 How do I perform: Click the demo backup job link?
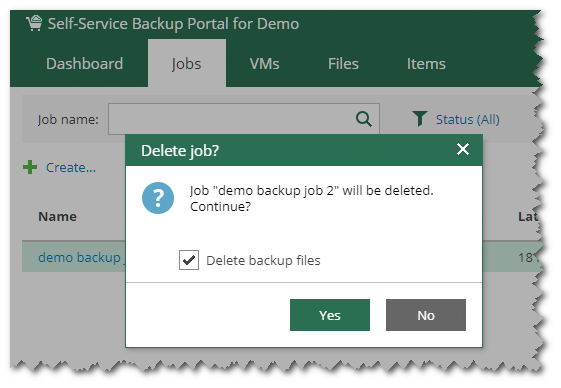click(x=82, y=257)
